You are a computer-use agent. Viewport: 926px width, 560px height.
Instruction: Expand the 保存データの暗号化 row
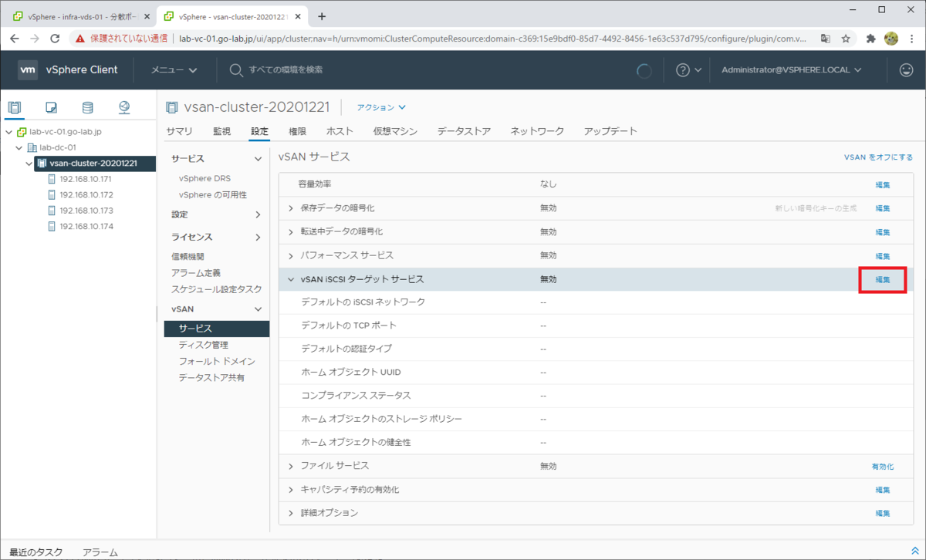tap(291, 208)
